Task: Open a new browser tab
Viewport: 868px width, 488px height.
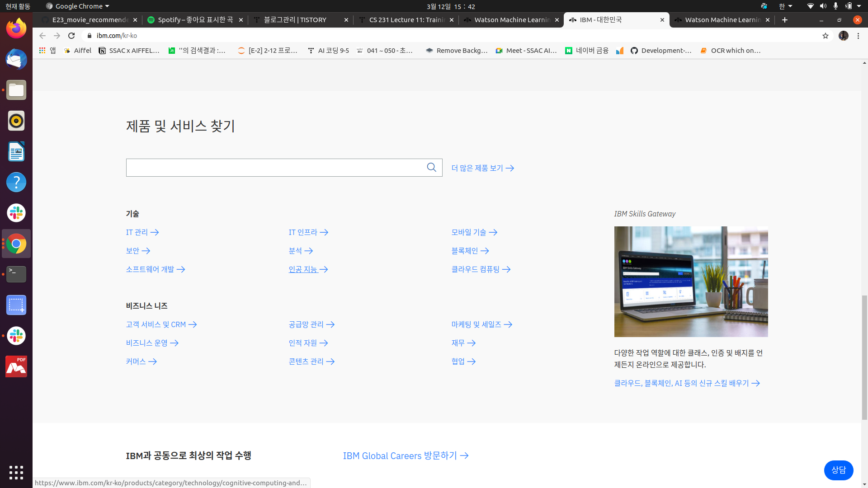Action: [785, 20]
